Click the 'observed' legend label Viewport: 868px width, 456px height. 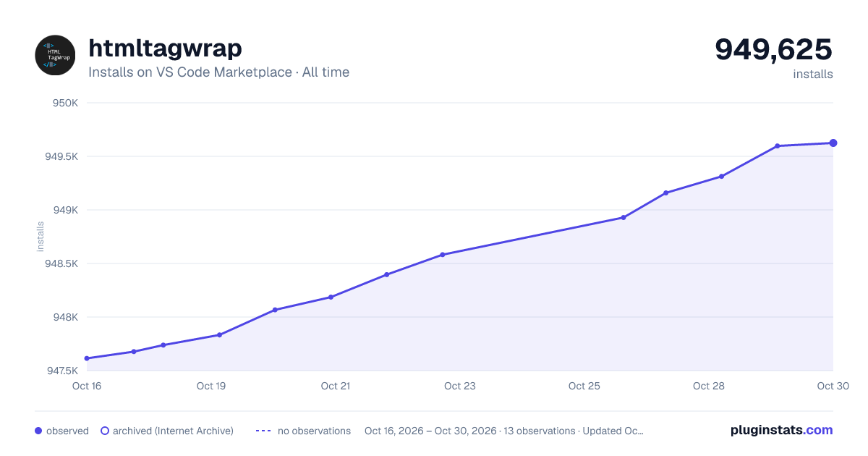pos(67,431)
